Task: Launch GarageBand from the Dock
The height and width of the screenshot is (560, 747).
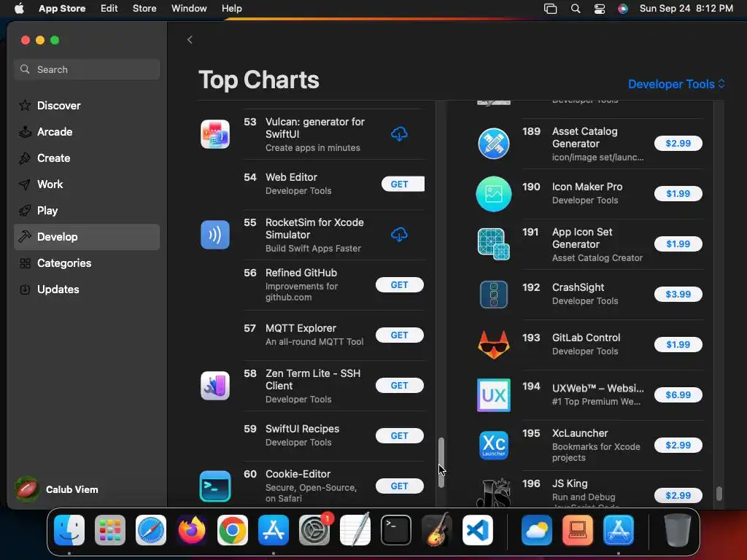Action: pos(437,530)
